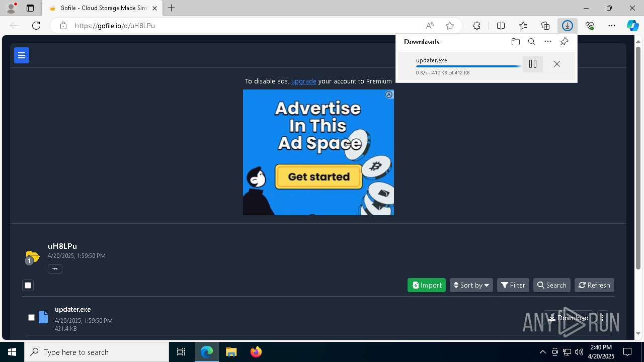Pin the Downloads panel
This screenshot has width=644, height=362.
(564, 42)
